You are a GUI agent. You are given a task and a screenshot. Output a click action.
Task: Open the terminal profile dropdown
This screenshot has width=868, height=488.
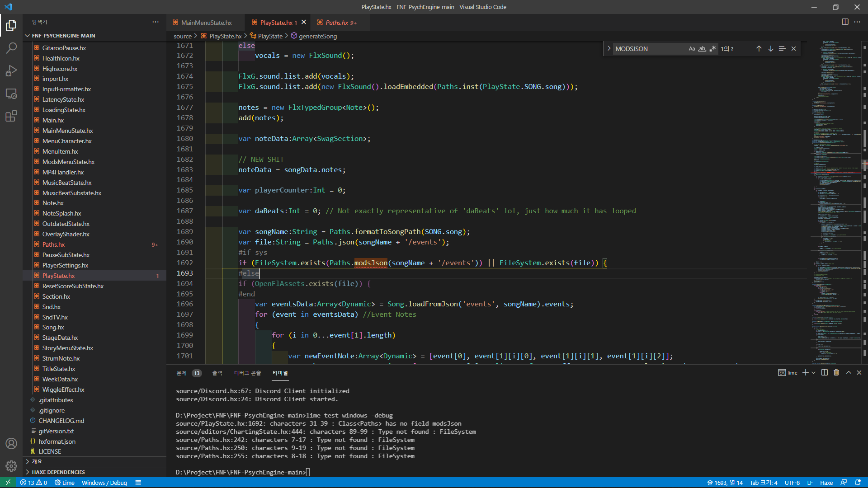point(813,372)
